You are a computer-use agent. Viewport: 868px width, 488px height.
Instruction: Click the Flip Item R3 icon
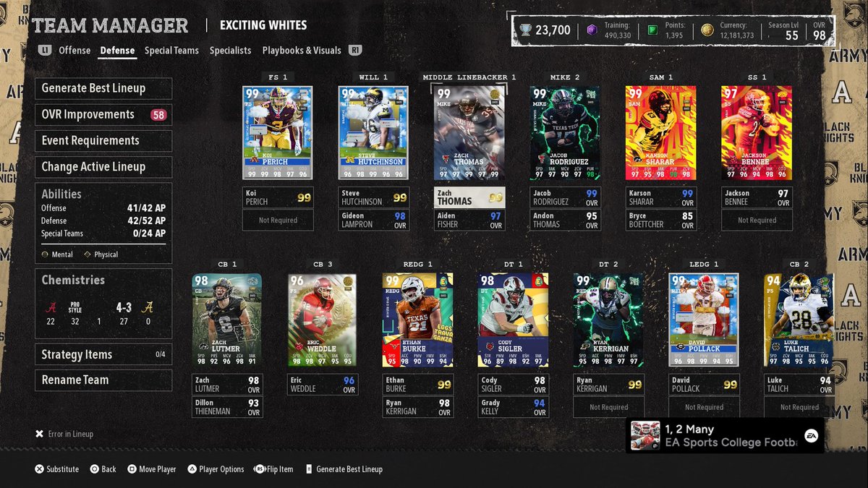pos(259,469)
